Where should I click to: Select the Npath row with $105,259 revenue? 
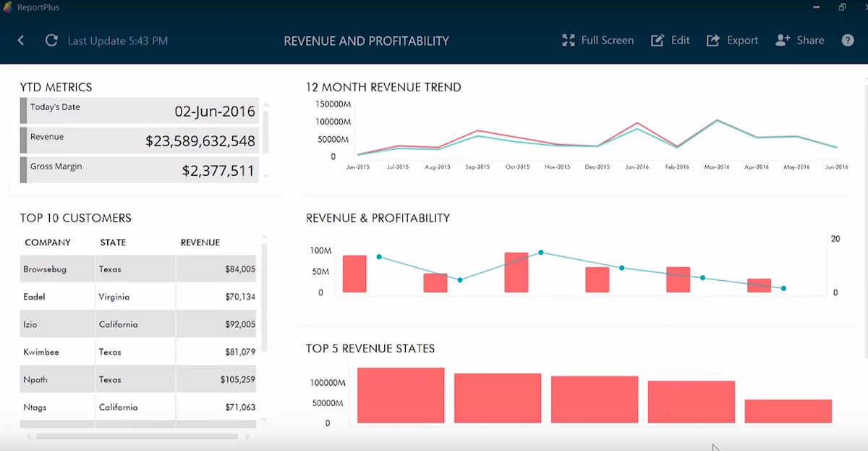tap(137, 379)
